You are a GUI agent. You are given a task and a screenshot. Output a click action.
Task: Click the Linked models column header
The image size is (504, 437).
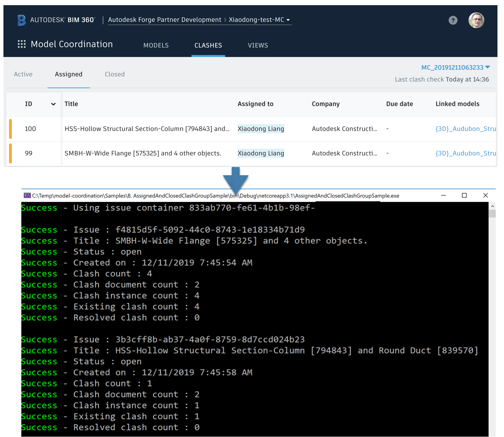(x=457, y=104)
